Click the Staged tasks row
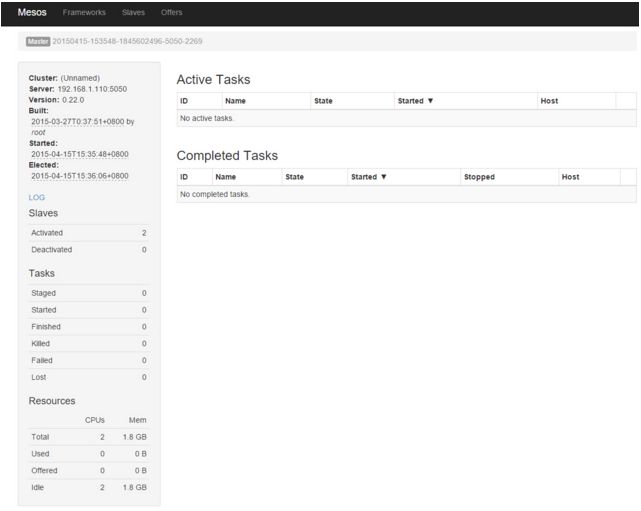This screenshot has width=641, height=511. [x=89, y=293]
